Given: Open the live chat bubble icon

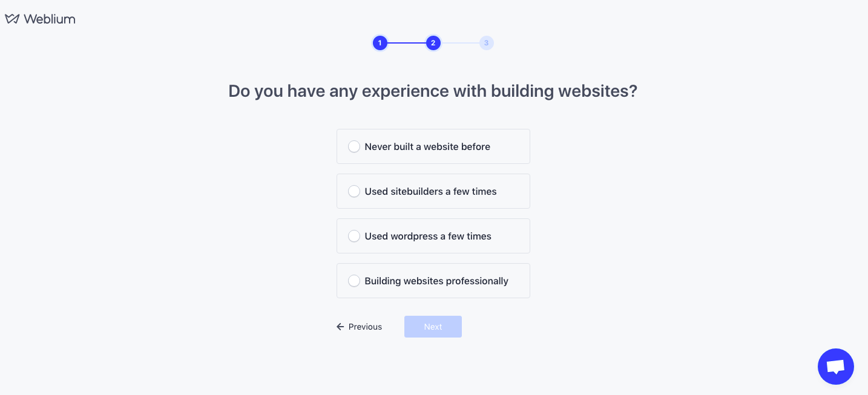Looking at the screenshot, I should click(835, 367).
